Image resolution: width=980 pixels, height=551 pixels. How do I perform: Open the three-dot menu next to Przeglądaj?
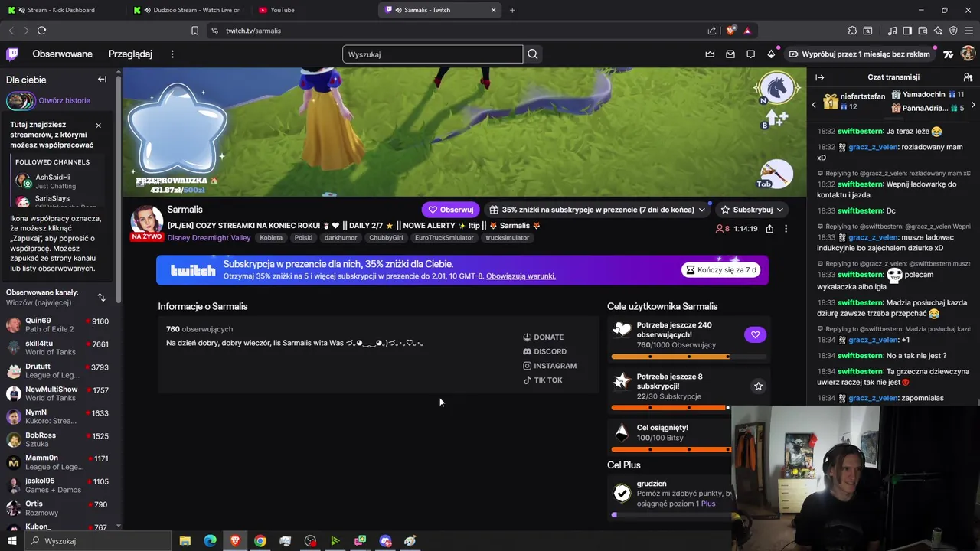tap(172, 54)
